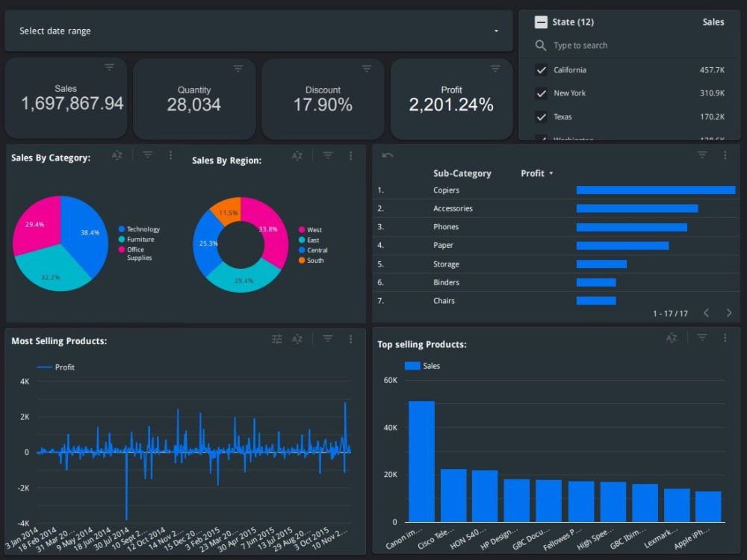Click the deselect-all box beside State (12)
The width and height of the screenshot is (747, 560).
541,22
